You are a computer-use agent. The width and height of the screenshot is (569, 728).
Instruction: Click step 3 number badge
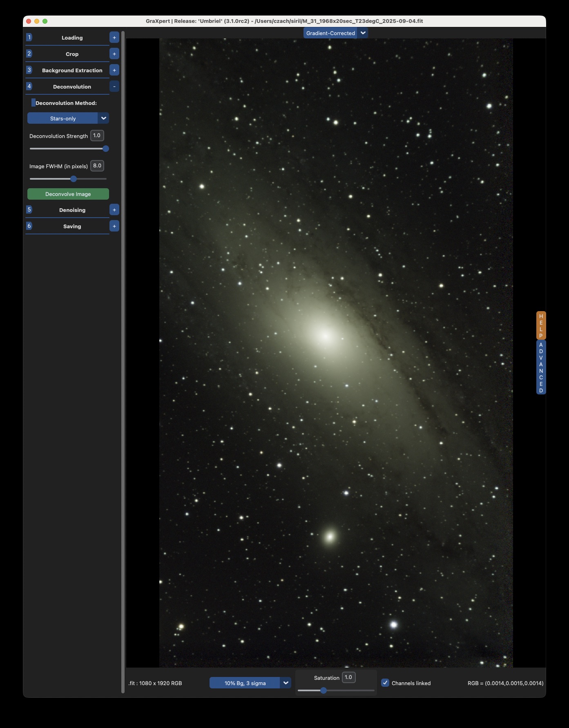click(29, 70)
